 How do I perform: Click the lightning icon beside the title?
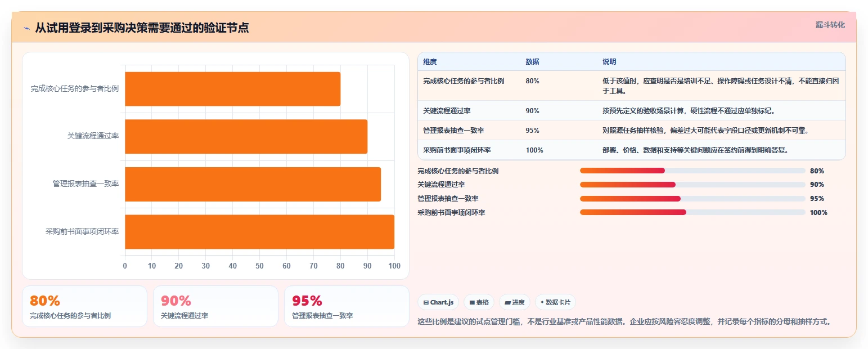pos(27,28)
